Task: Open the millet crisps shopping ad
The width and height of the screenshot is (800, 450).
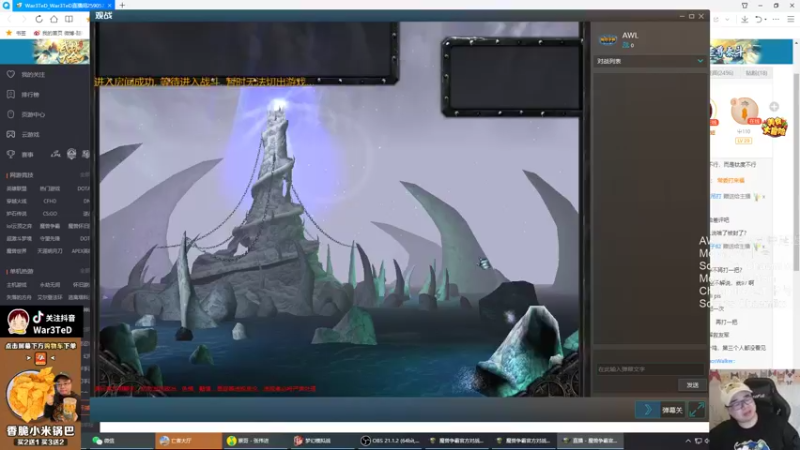Action: [x=40, y=394]
